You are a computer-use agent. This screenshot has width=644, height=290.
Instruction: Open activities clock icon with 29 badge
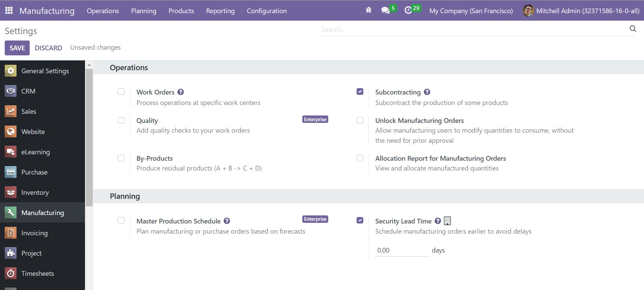[x=408, y=10]
